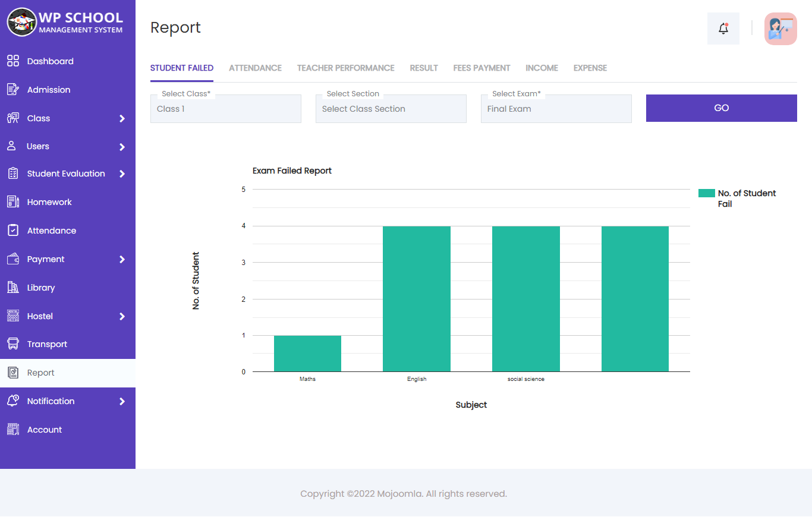812x517 pixels.
Task: Go to the Library page
Action: coord(68,288)
